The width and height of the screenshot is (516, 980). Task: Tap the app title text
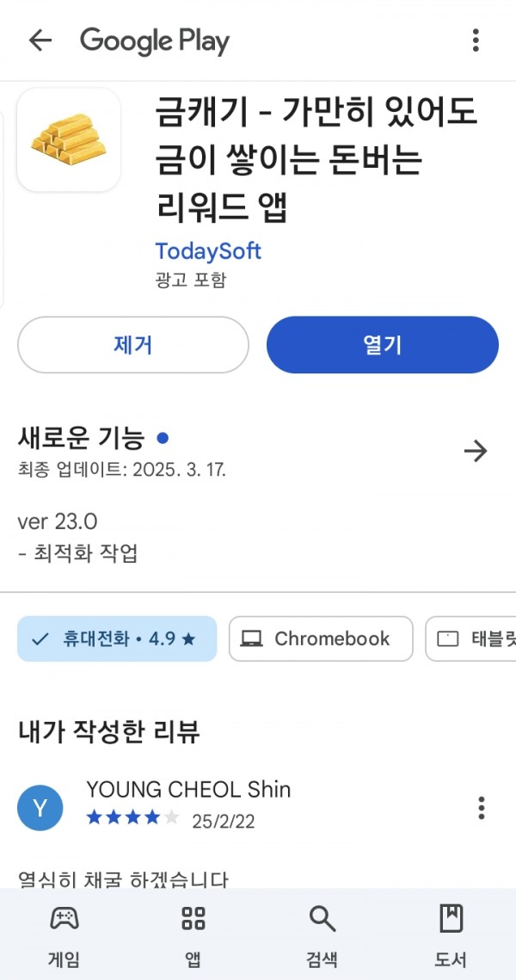point(316,162)
